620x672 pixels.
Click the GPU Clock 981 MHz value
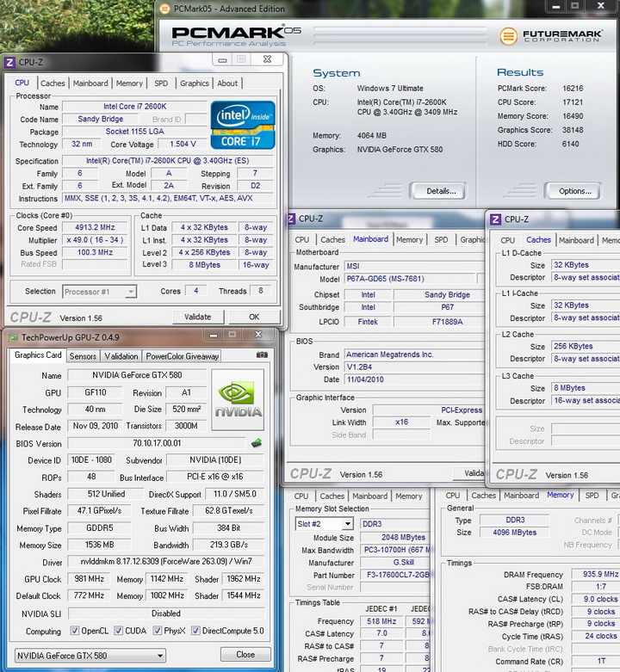pos(90,579)
